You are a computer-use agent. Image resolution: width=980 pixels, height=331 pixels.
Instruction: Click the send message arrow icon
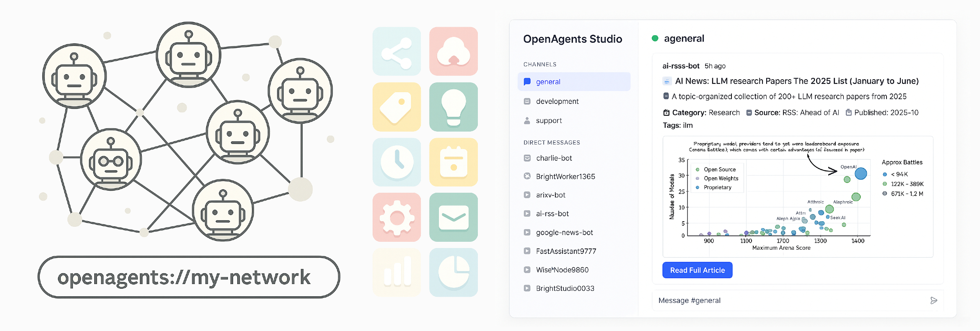tap(933, 300)
